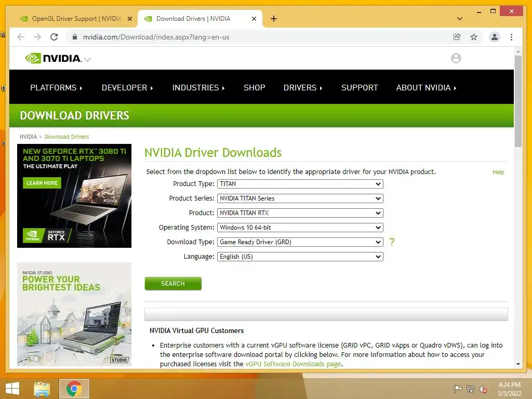Click the NVIDIA breadcrumb link
532x399 pixels.
(28, 137)
